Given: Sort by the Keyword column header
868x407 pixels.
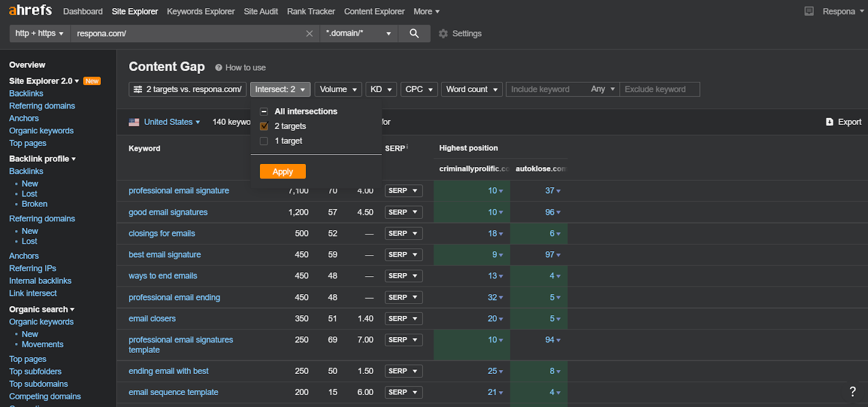Looking at the screenshot, I should [144, 149].
